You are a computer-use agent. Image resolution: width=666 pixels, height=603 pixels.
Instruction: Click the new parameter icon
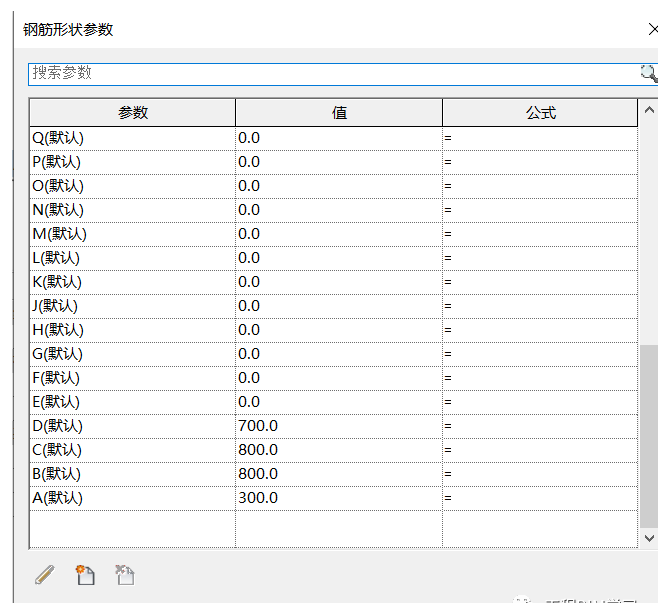tap(85, 575)
